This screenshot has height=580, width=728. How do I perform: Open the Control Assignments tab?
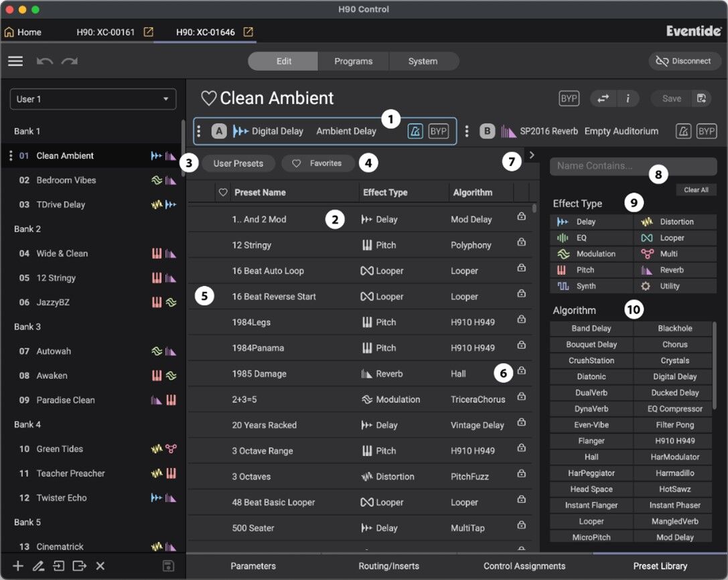click(x=524, y=566)
